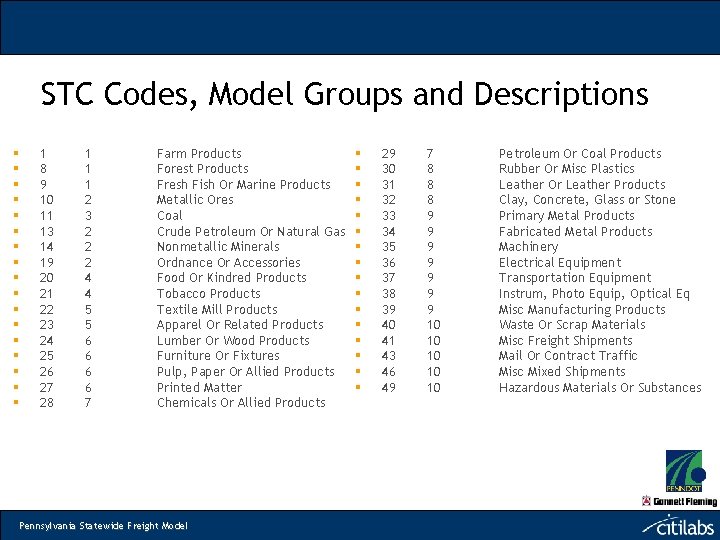The width and height of the screenshot is (720, 540).
Task: Click 'Ordnance Or Accessories'
Action: tap(228, 263)
